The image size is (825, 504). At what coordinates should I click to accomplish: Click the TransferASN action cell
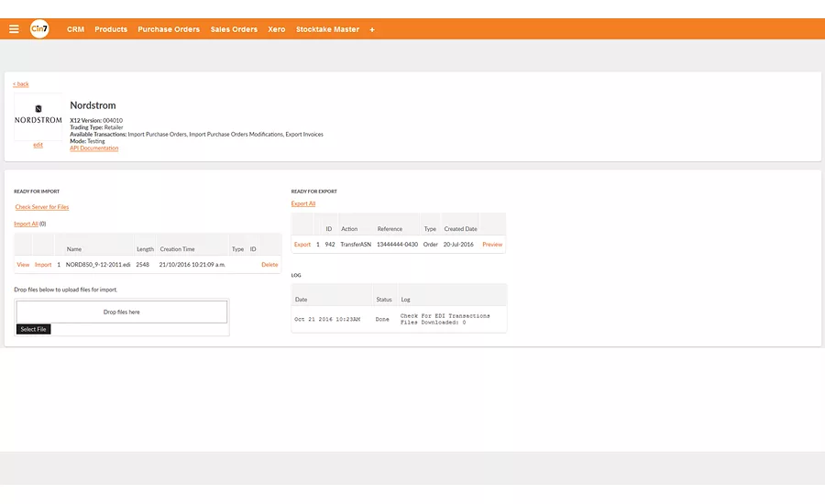pyautogui.click(x=356, y=245)
